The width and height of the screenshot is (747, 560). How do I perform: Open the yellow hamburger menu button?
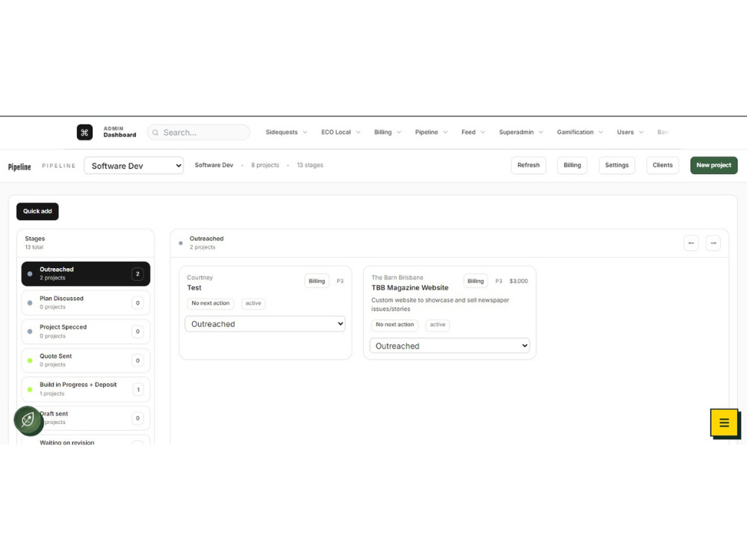click(x=724, y=423)
